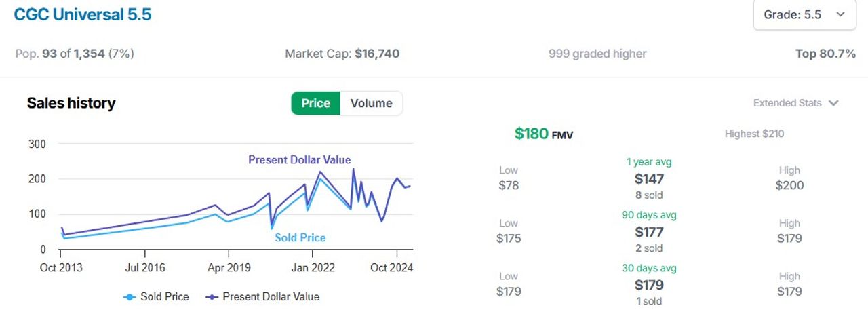Toggle Present Dollar Value legend series
Viewport: 868px width, 331px height.
tap(262, 296)
